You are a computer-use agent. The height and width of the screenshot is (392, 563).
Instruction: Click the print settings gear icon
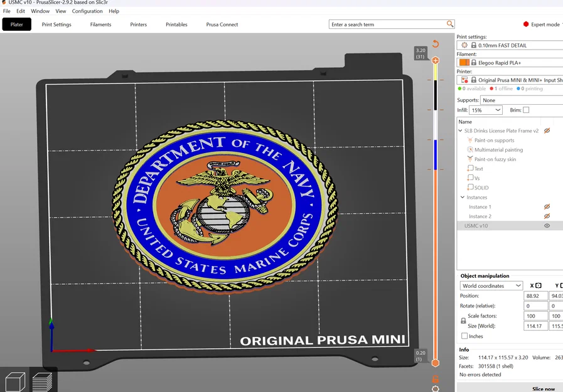coord(464,45)
